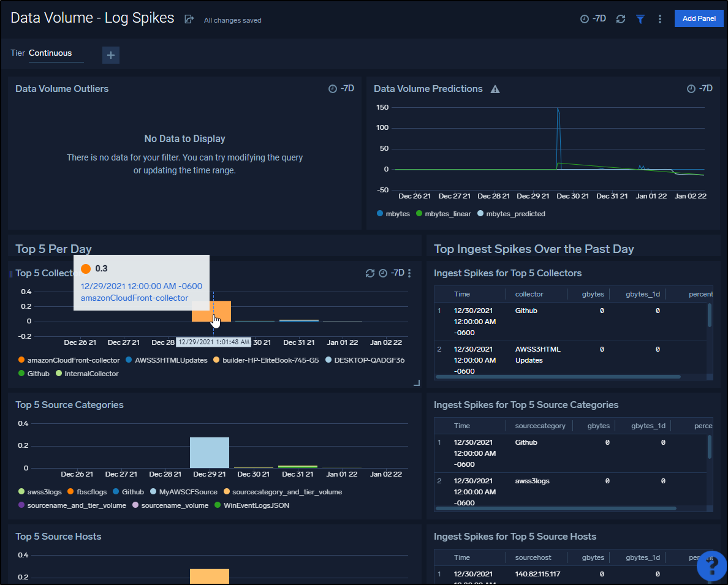The image size is (728, 585).
Task: Sort source categories table by sourcecategory column
Action: [x=540, y=426]
